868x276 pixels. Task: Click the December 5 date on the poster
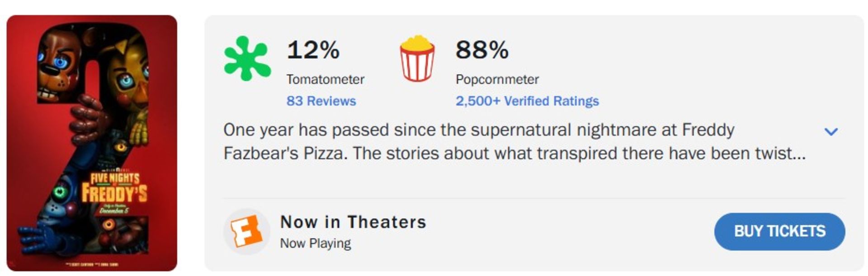pyautogui.click(x=114, y=211)
